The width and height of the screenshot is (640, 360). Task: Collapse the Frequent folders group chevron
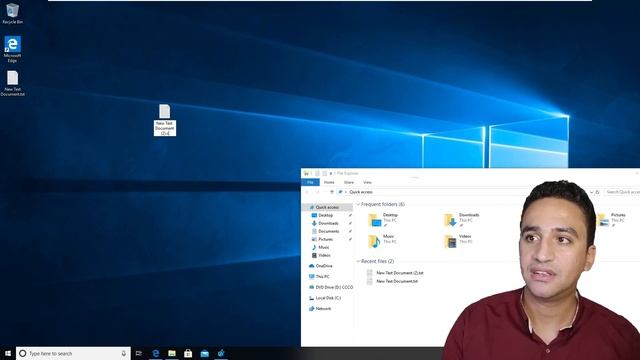358,204
